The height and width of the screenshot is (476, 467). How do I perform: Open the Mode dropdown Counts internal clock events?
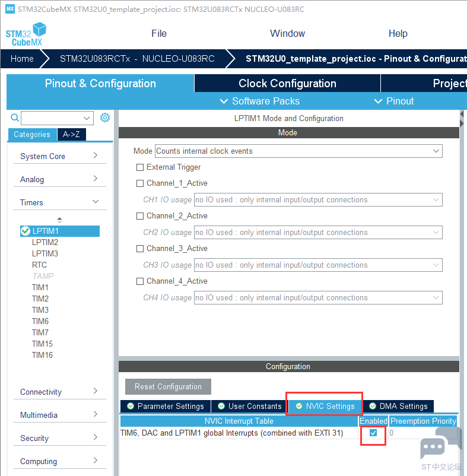point(298,151)
